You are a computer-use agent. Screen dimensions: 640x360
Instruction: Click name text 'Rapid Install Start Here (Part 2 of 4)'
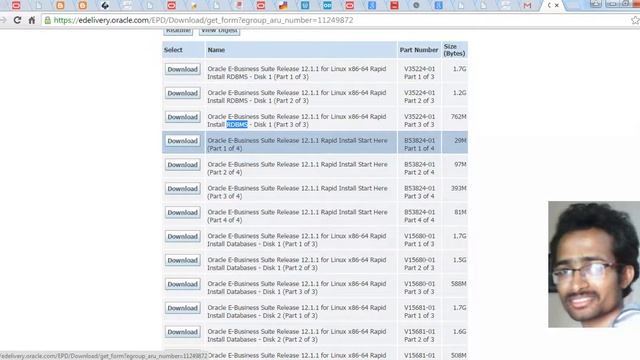tap(297, 168)
